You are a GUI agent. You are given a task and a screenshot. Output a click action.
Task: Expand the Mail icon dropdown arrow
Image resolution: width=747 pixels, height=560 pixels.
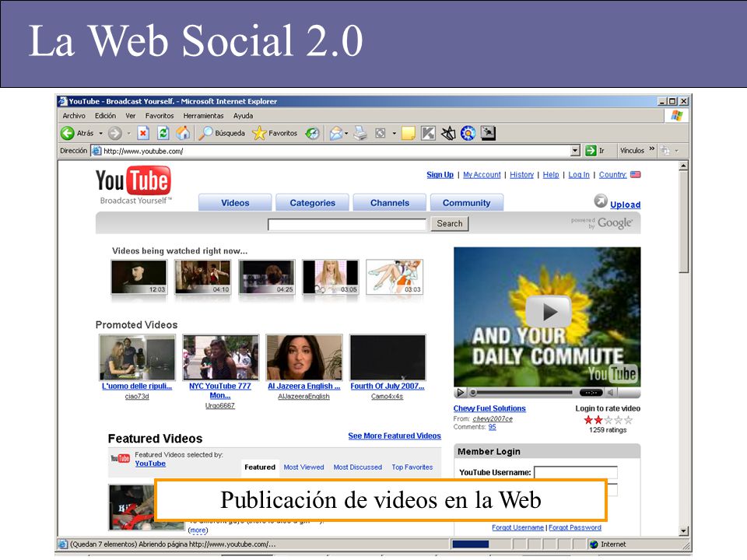pyautogui.click(x=346, y=134)
